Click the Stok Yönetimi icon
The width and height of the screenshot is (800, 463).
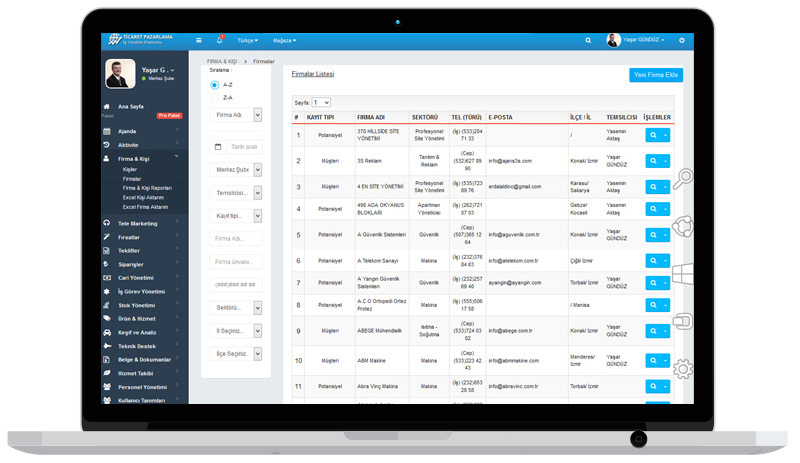(107, 305)
